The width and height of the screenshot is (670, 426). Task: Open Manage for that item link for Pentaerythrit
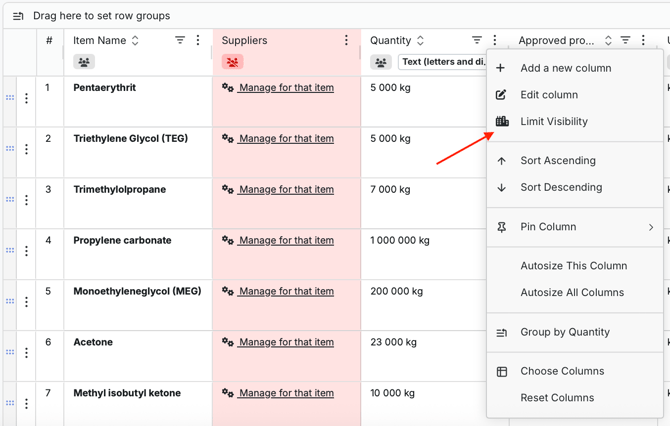point(286,88)
